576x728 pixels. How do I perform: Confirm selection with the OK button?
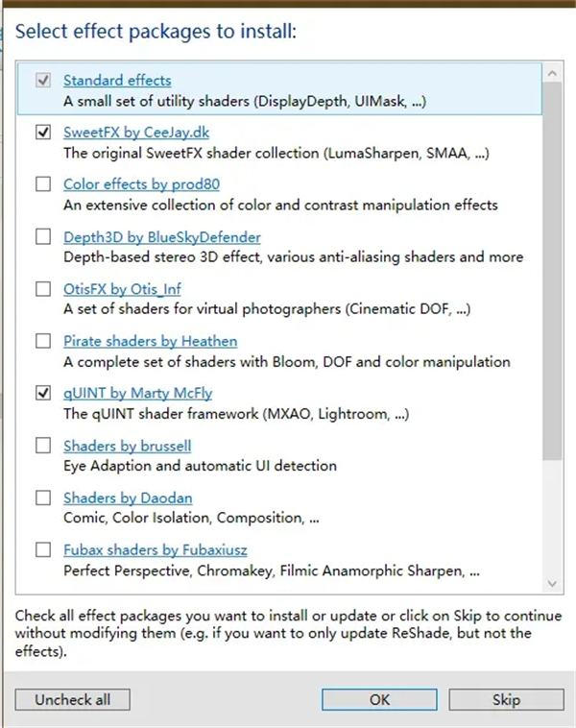[x=379, y=700]
